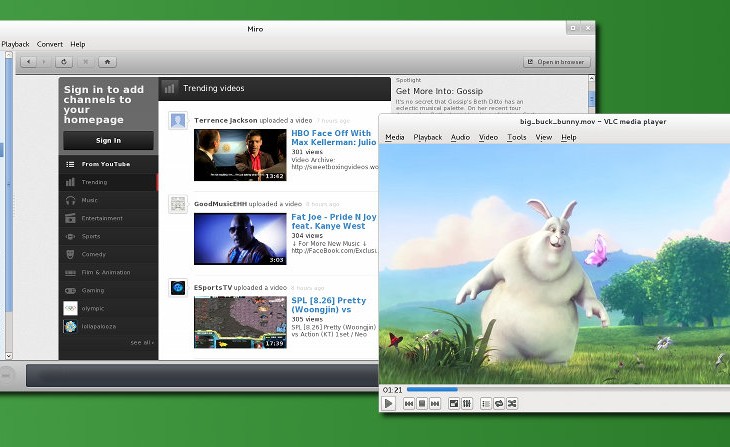
Task: Skip to next media in VLC
Action: (x=435, y=404)
